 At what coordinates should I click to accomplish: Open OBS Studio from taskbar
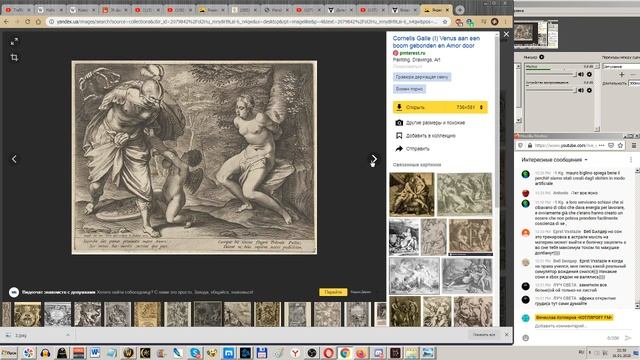pos(312,352)
